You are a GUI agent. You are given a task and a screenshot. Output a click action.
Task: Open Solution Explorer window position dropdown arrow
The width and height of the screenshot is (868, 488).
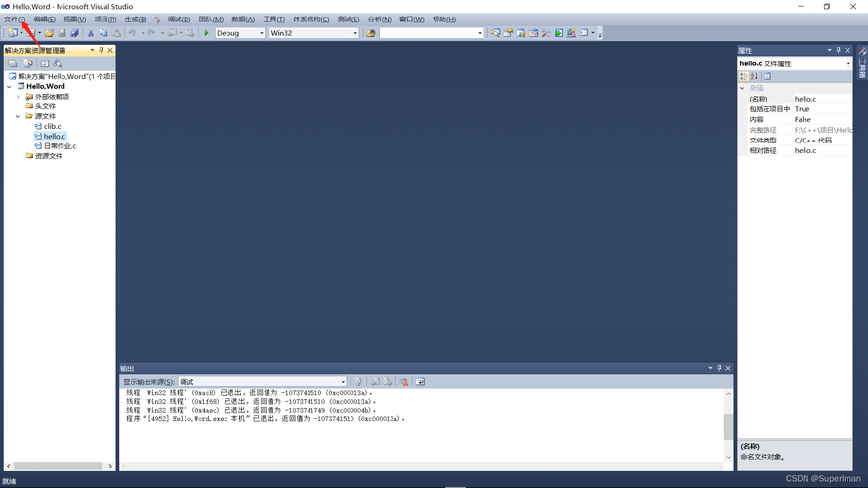click(x=92, y=51)
